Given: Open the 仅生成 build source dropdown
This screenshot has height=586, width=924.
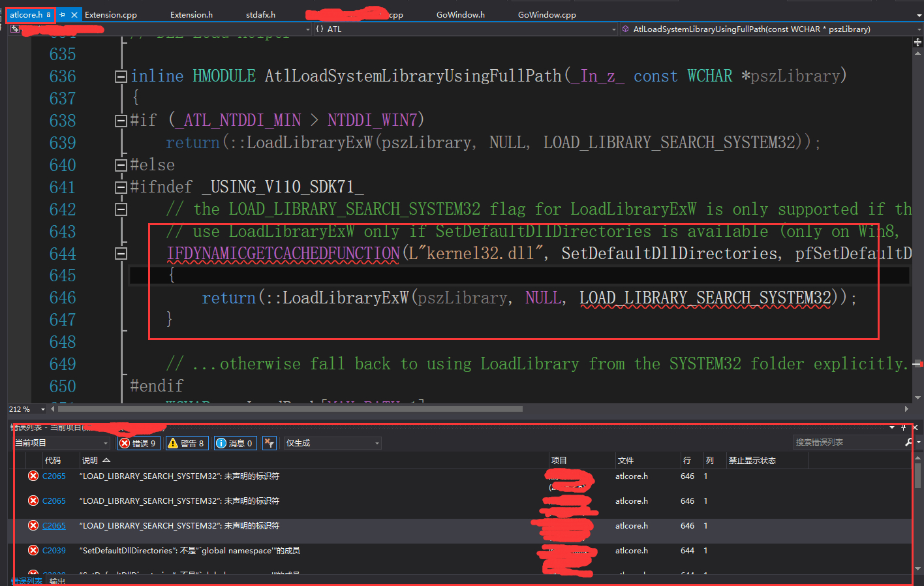Looking at the screenshot, I should coord(333,443).
